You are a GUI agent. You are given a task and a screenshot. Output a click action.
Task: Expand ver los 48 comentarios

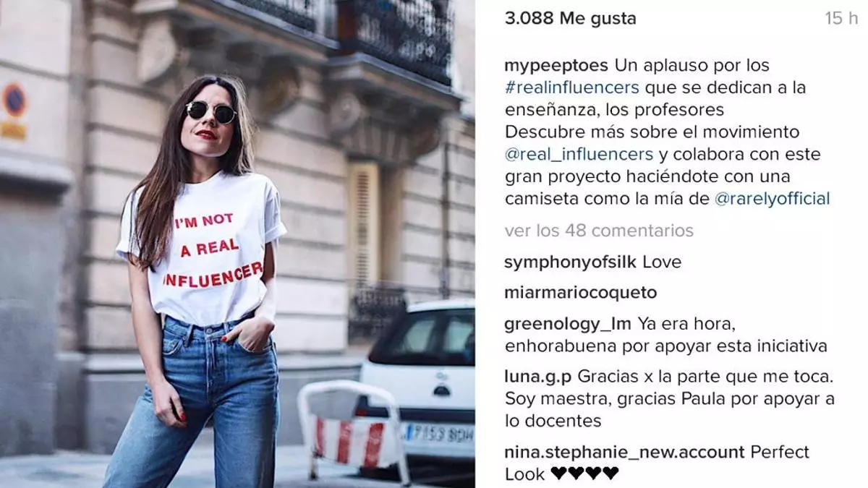pyautogui.click(x=599, y=231)
